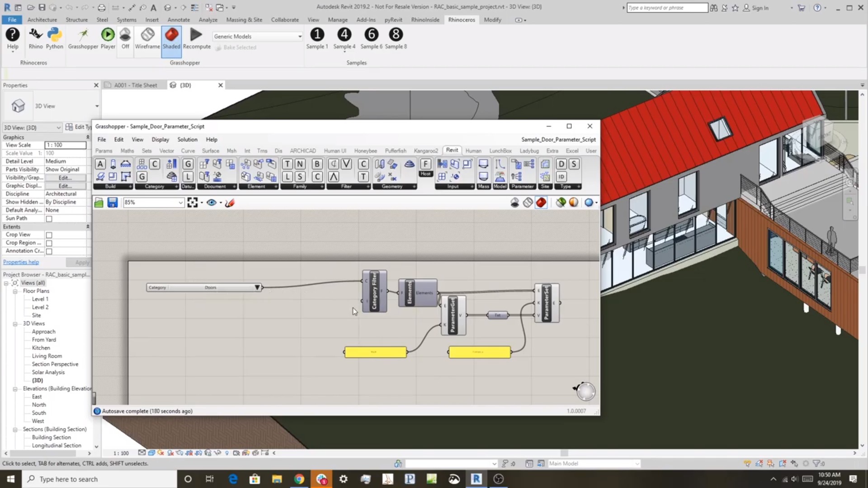Select the Kitchen 3D view
This screenshot has width=868, height=488.
click(41, 348)
